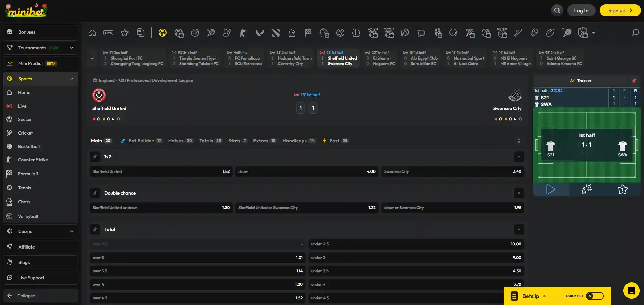Select the yellow soccer ball icon
644x305 pixels.
coord(163,33)
